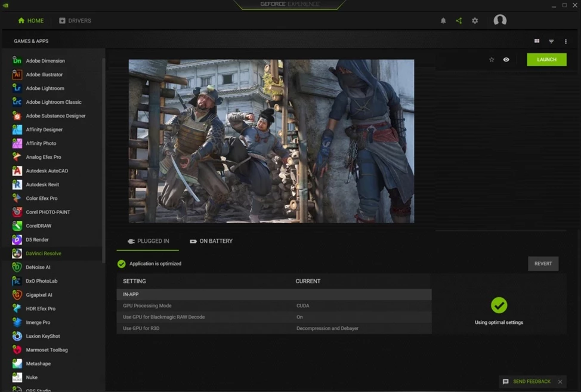Image resolution: width=581 pixels, height=392 pixels.
Task: Click the Using optimal settings checkmark
Action: tap(499, 305)
